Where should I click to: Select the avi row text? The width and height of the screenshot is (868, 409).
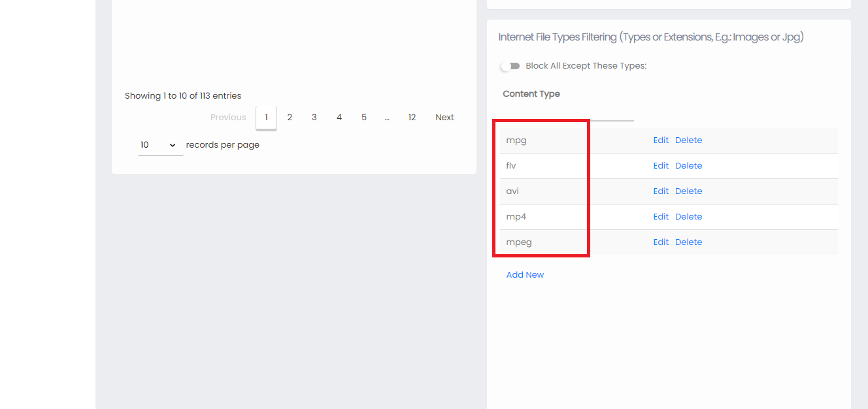tap(512, 191)
